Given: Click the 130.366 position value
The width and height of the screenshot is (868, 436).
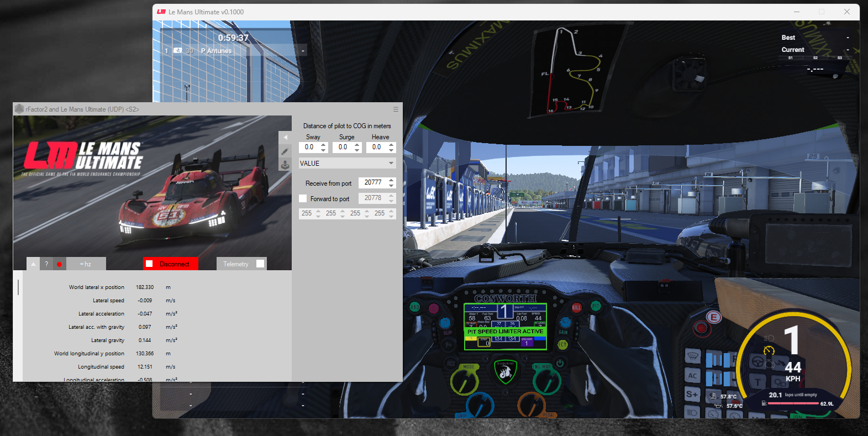Looking at the screenshot, I should click(145, 354).
